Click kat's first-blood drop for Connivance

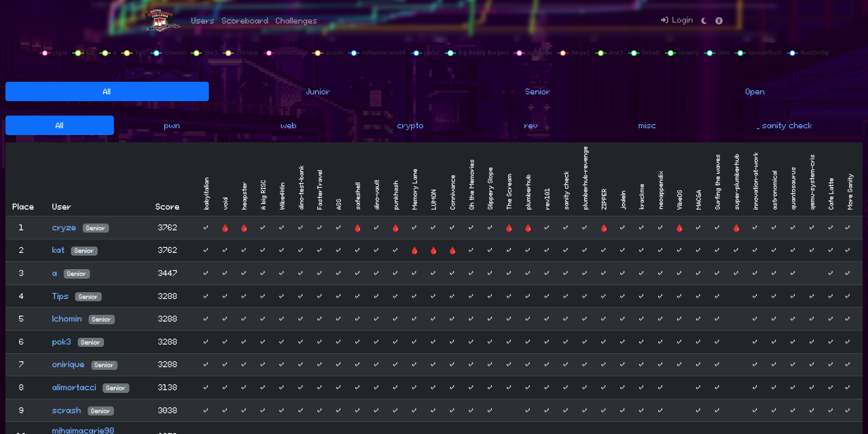point(453,251)
